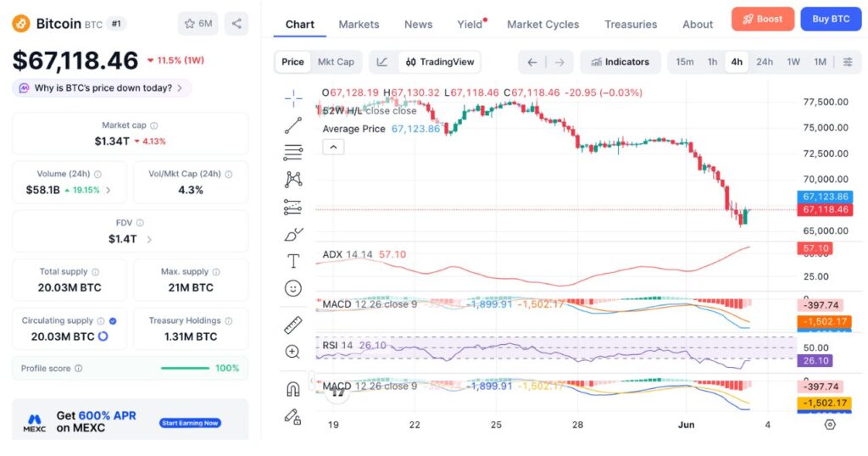868x456 pixels.
Task: Select the trend line drawing tool
Action: click(293, 125)
